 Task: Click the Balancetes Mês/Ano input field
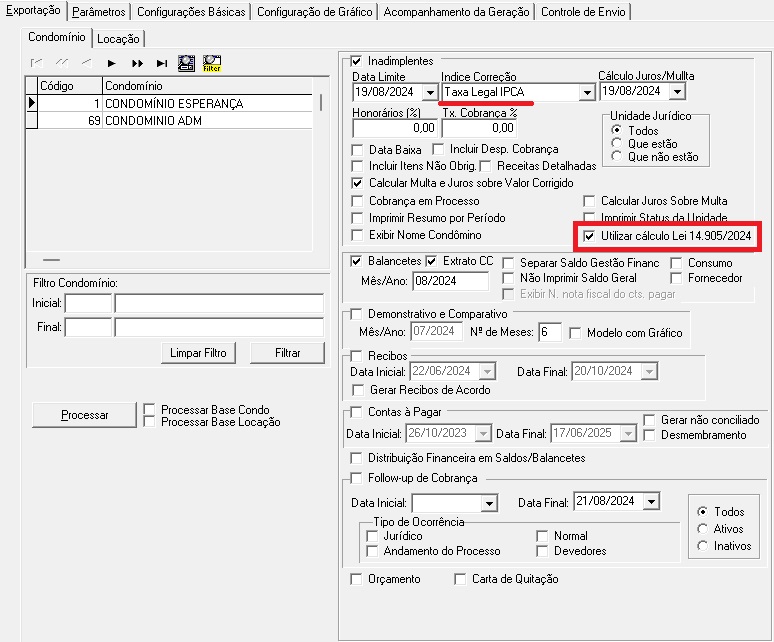pos(449,281)
